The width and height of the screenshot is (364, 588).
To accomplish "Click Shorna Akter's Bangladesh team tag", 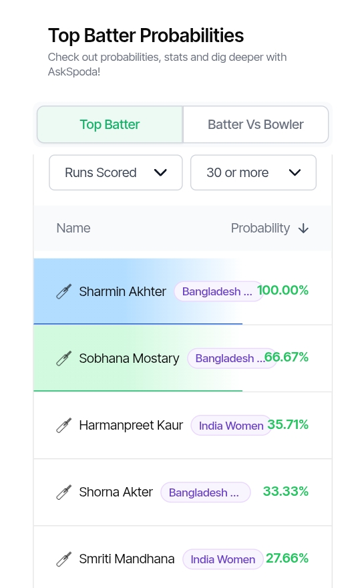I will point(206,492).
